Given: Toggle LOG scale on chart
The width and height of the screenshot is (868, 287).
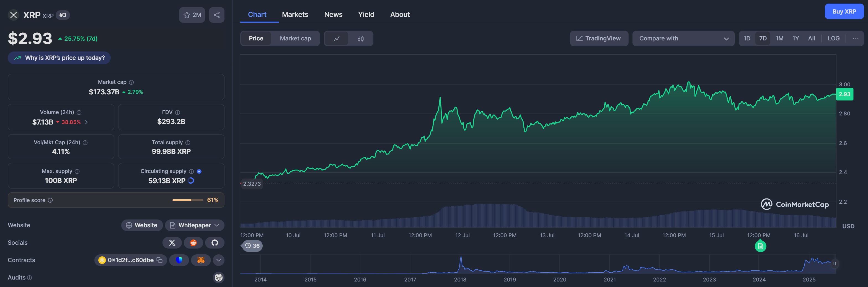Looking at the screenshot, I should [833, 38].
